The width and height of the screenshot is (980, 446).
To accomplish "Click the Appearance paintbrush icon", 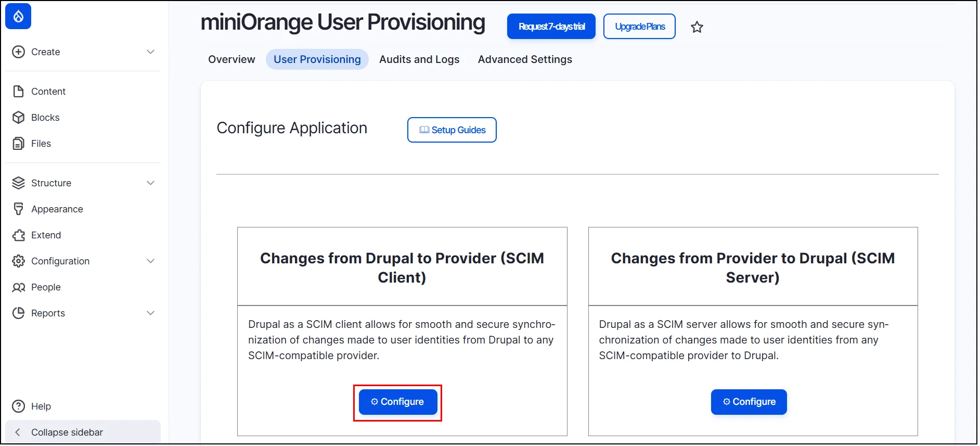I will coord(18,209).
